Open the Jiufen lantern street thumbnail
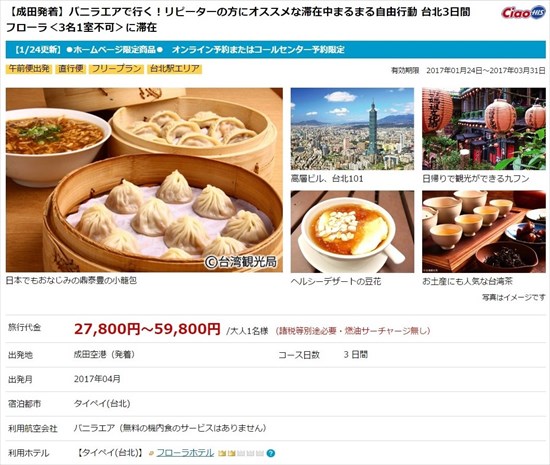 (x=484, y=129)
